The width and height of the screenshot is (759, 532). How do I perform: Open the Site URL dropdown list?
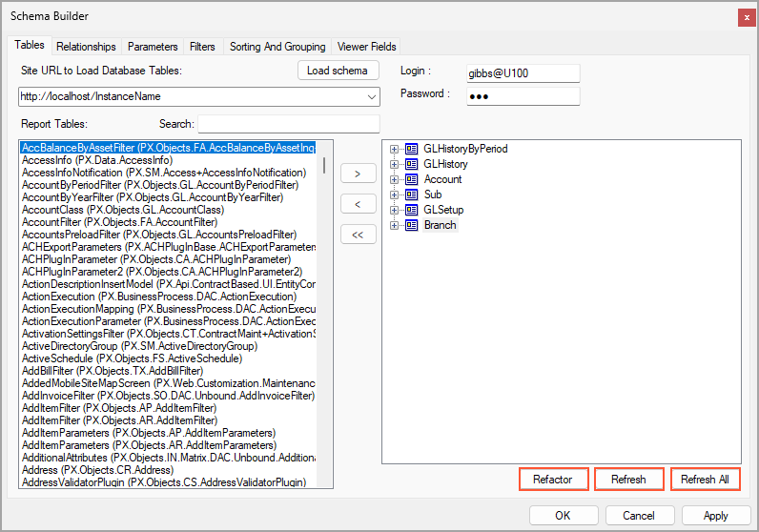371,96
